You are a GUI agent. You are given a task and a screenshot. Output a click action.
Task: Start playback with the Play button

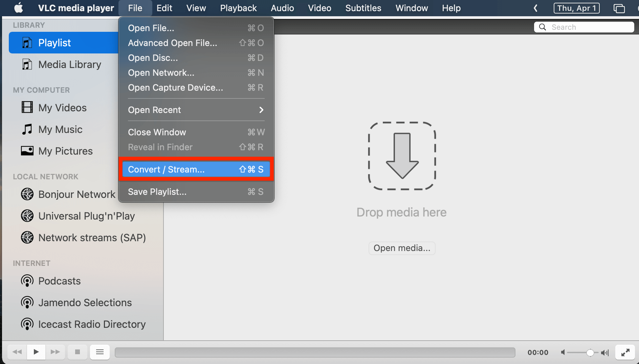pos(36,352)
